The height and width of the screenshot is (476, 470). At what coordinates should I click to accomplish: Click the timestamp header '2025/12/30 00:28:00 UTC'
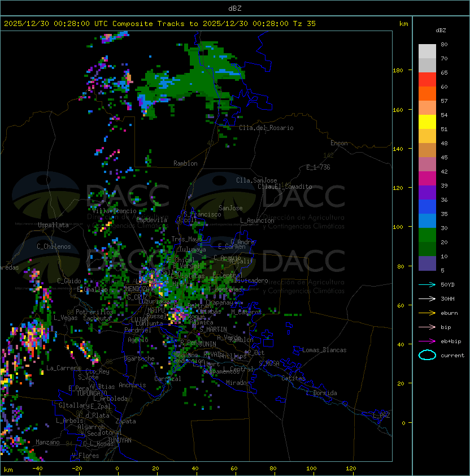(55, 24)
